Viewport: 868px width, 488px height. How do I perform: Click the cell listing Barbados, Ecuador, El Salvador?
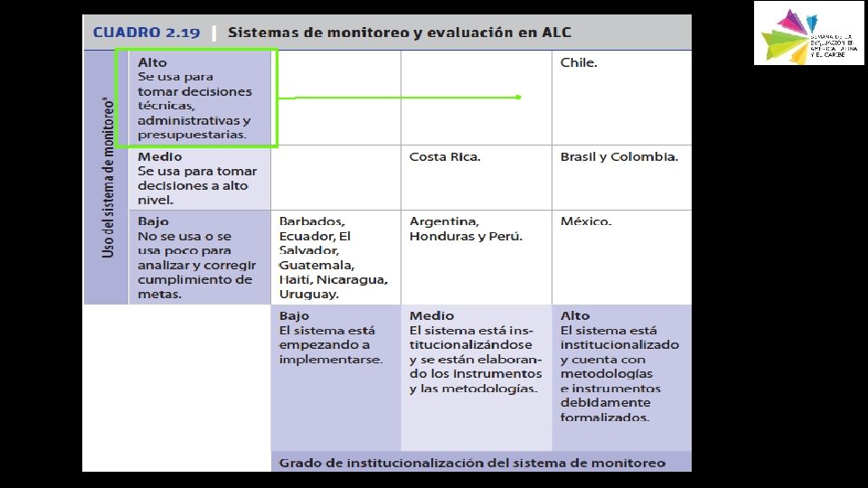(336, 258)
